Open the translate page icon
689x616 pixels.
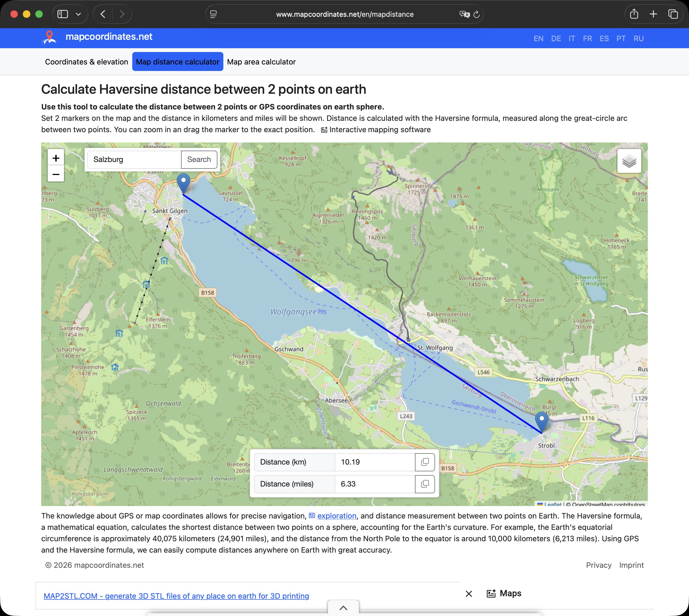[464, 14]
